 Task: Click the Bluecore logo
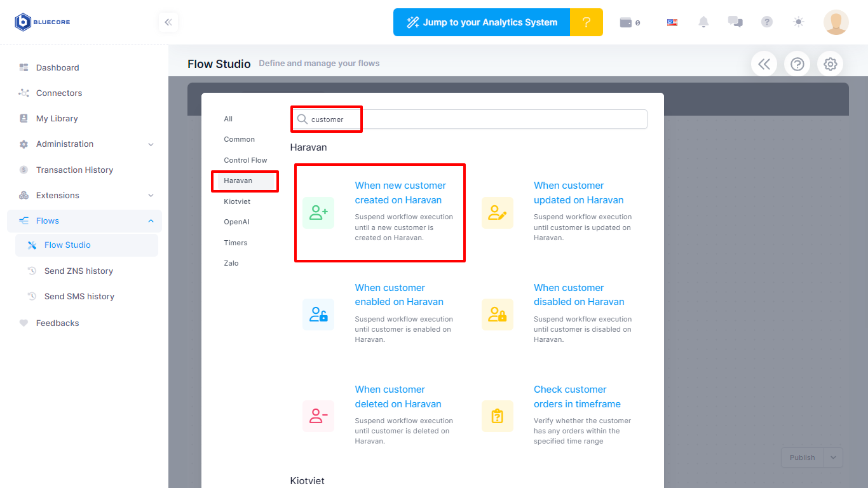[43, 22]
